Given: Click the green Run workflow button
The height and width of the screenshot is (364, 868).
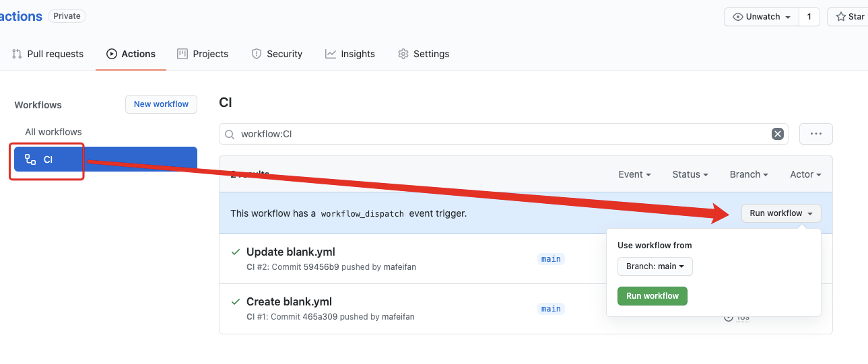Looking at the screenshot, I should pos(652,296).
